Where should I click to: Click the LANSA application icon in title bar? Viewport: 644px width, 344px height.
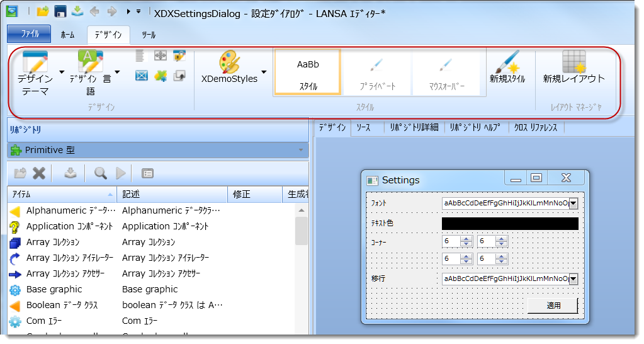point(12,11)
